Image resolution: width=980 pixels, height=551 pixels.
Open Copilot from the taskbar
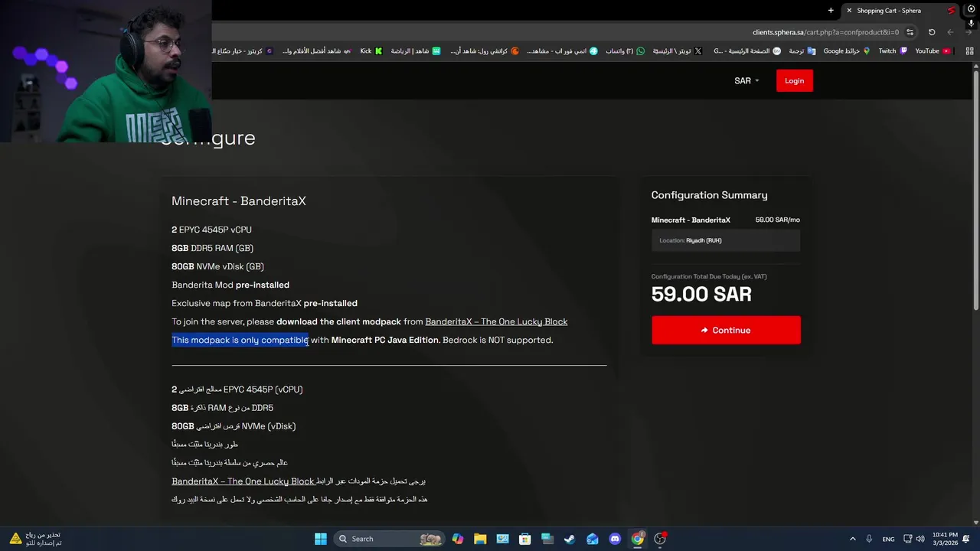457,539
